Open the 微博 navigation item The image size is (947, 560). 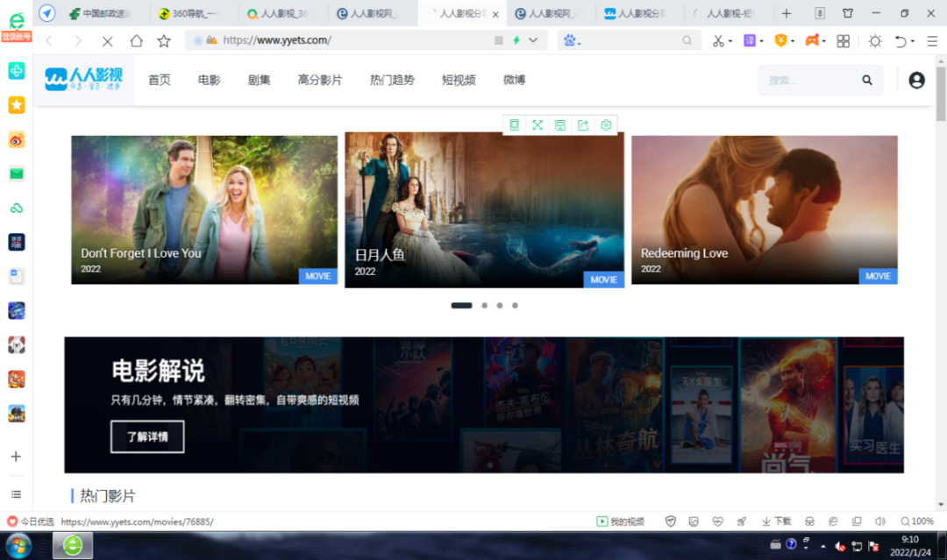click(x=514, y=80)
